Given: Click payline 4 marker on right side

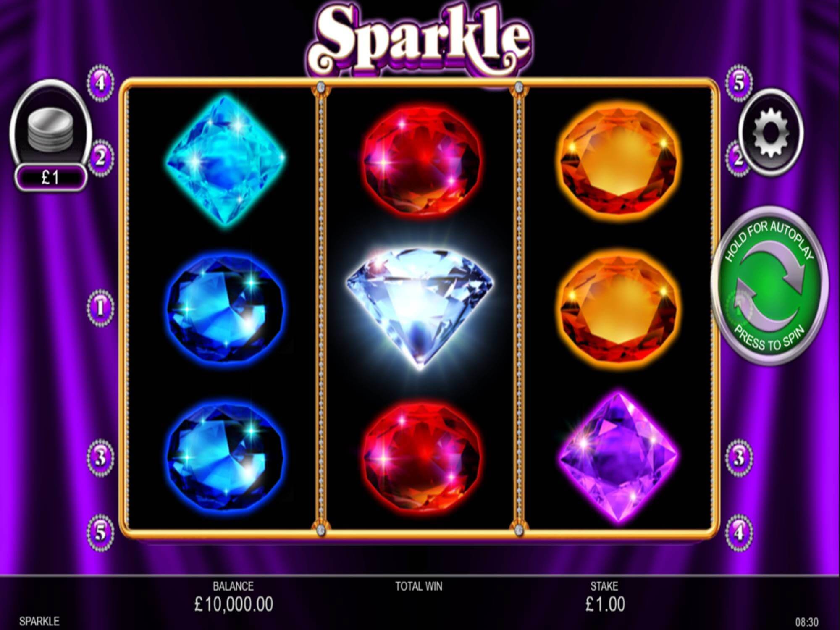Looking at the screenshot, I should tap(739, 533).
